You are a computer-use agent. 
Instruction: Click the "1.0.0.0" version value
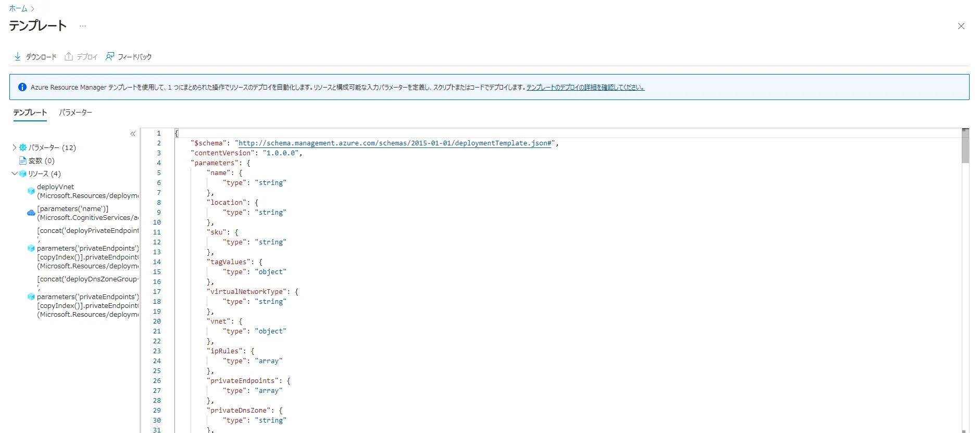(x=281, y=153)
